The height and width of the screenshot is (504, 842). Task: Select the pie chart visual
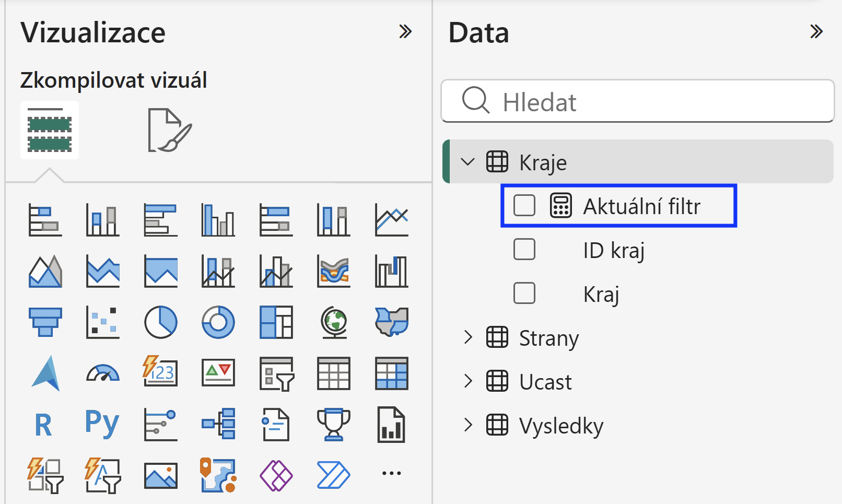(x=161, y=322)
